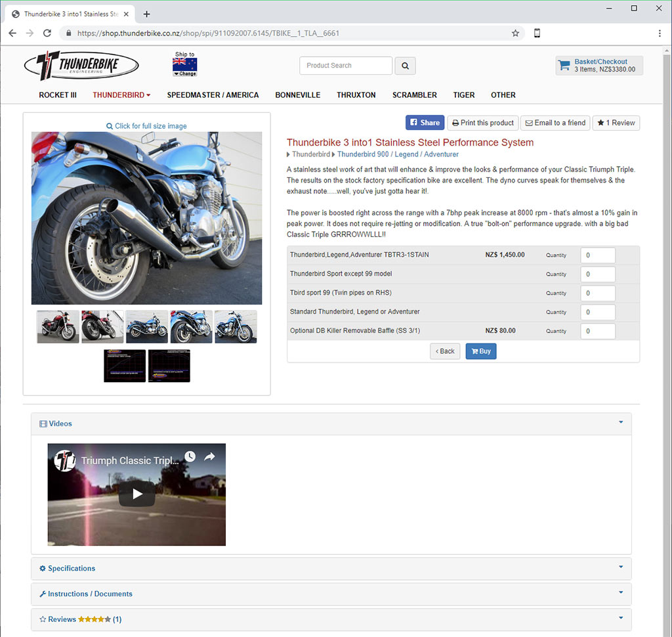Click the mobile device icon in toolbar
The height and width of the screenshot is (637, 672).
[x=537, y=33]
